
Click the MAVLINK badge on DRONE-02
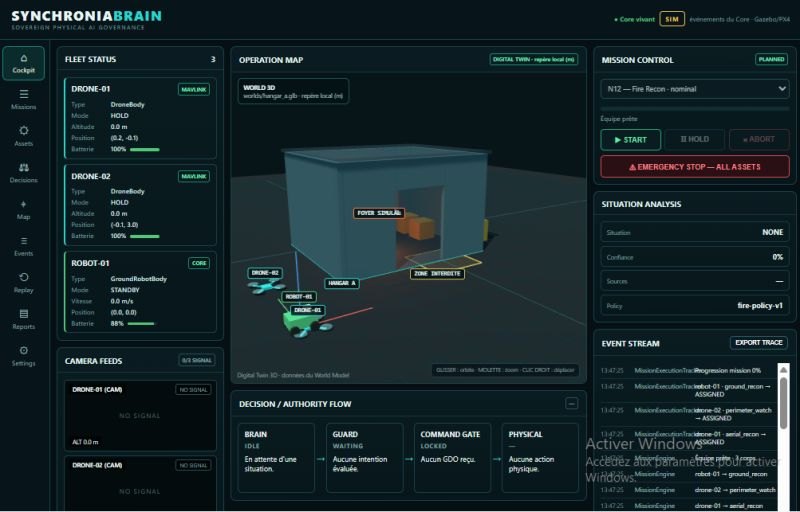click(194, 176)
